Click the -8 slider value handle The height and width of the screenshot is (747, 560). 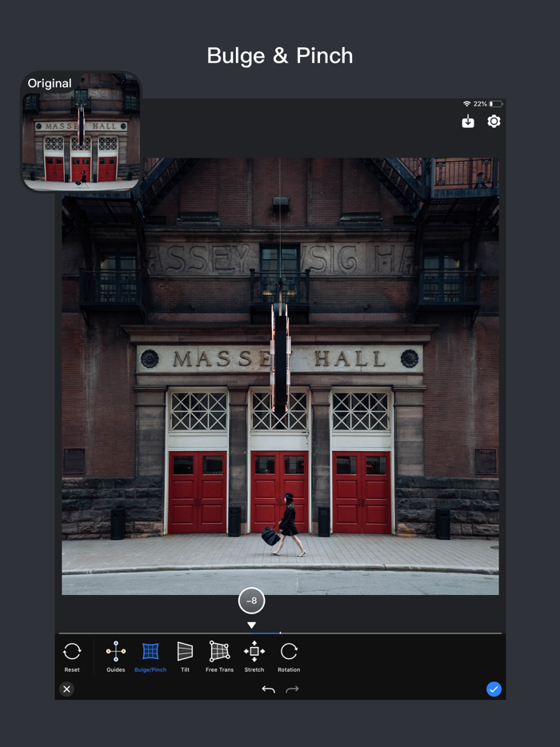pos(252,601)
